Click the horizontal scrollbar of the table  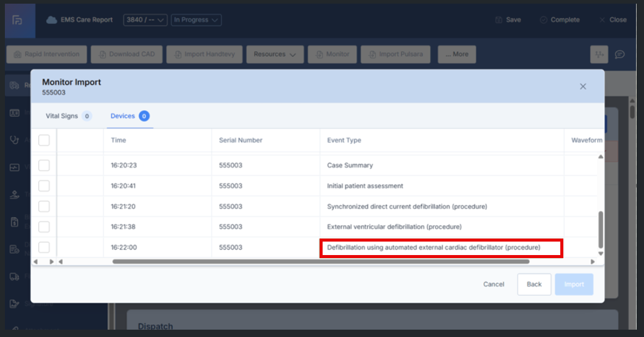[321, 262]
